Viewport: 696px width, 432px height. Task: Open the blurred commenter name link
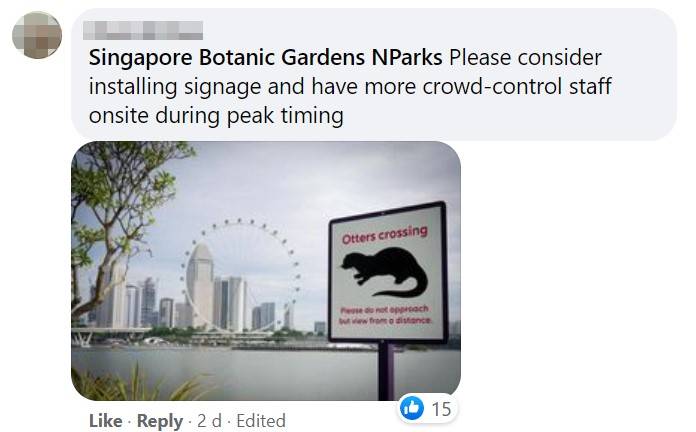click(x=143, y=30)
